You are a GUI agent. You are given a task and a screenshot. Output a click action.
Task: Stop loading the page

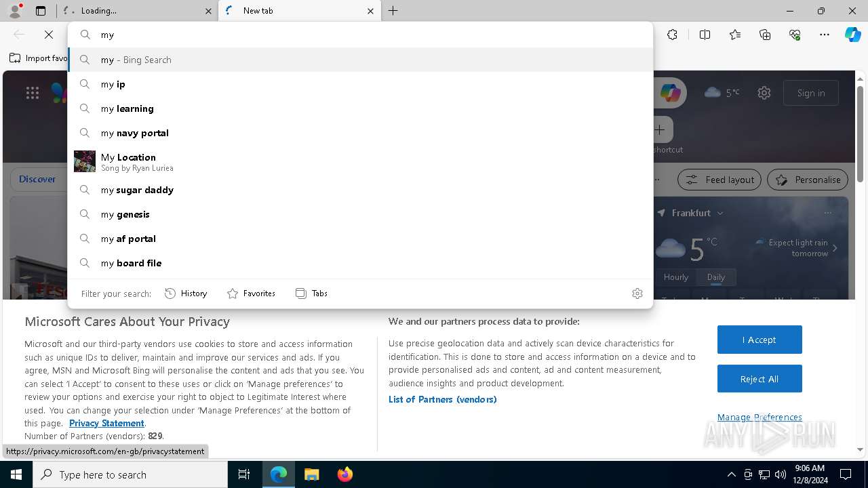click(49, 35)
